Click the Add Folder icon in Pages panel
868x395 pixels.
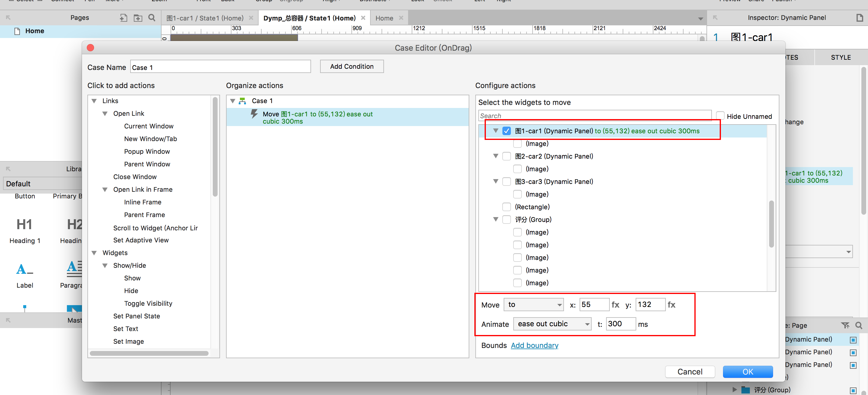138,18
